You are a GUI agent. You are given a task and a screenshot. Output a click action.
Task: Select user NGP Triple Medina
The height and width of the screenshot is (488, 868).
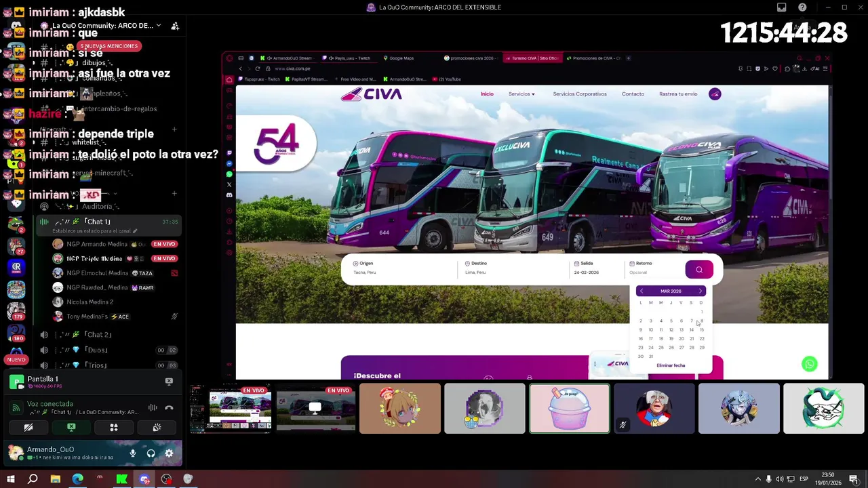click(94, 258)
